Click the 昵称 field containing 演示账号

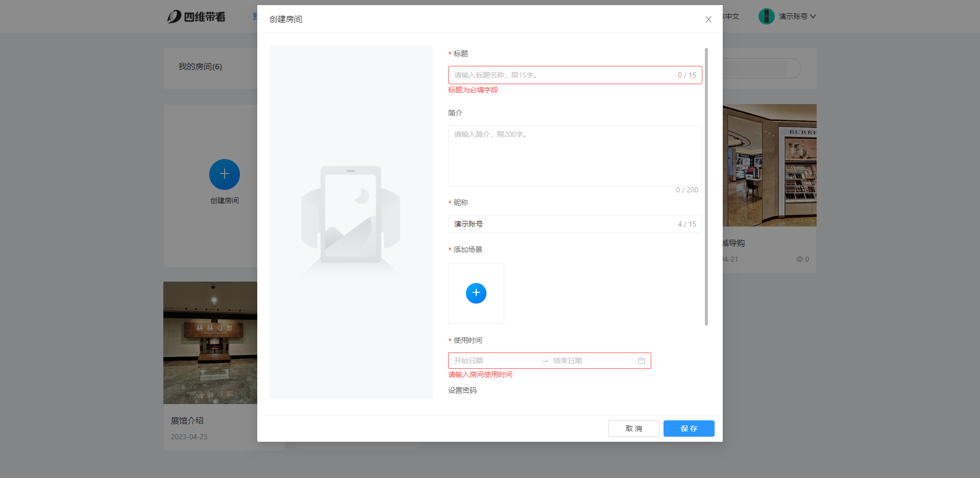(x=561, y=224)
